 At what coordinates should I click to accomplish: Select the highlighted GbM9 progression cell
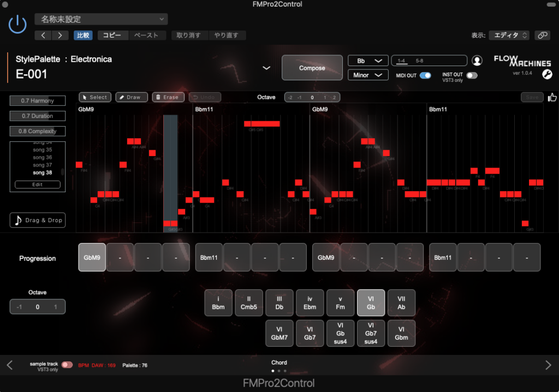click(92, 257)
